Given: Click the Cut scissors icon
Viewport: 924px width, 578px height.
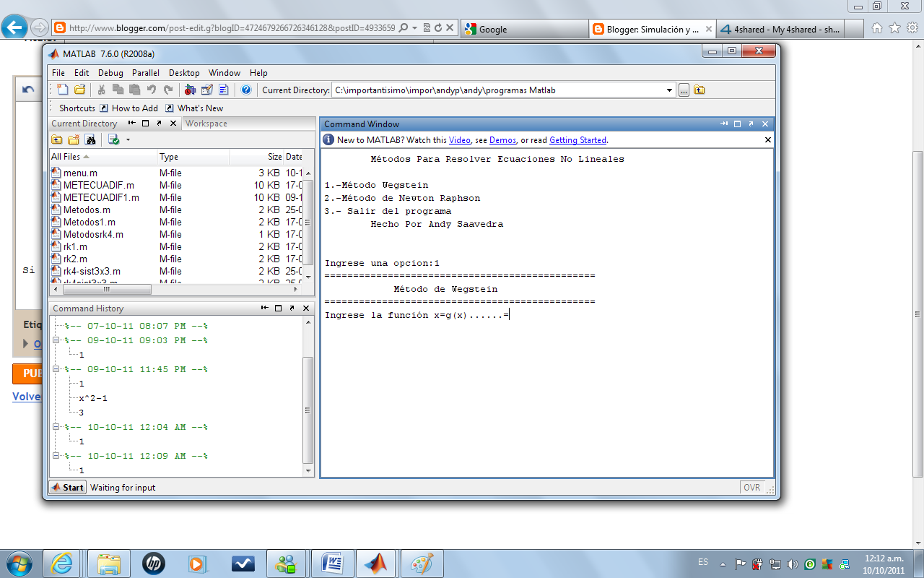Looking at the screenshot, I should tap(102, 90).
